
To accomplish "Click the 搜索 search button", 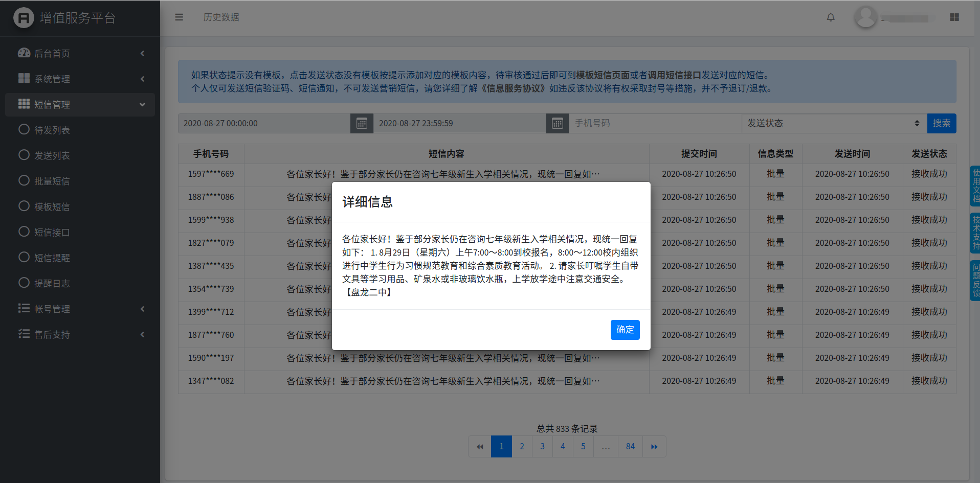I will pyautogui.click(x=941, y=123).
